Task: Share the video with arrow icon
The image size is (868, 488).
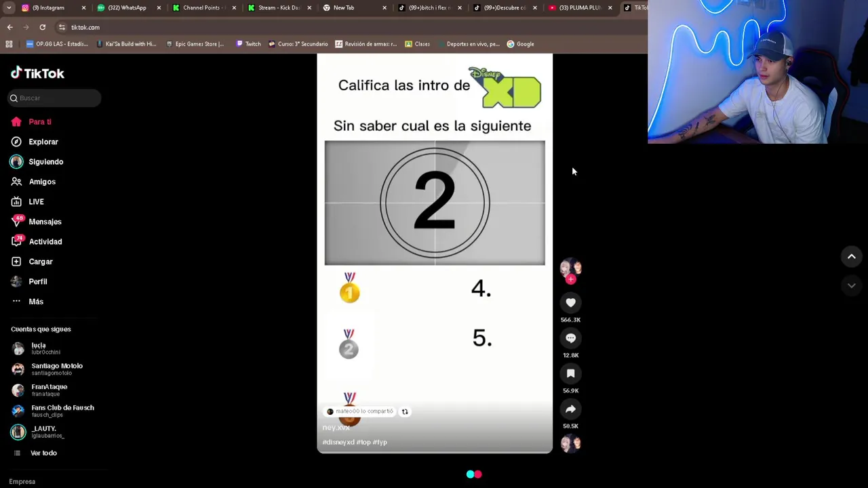Action: click(570, 409)
